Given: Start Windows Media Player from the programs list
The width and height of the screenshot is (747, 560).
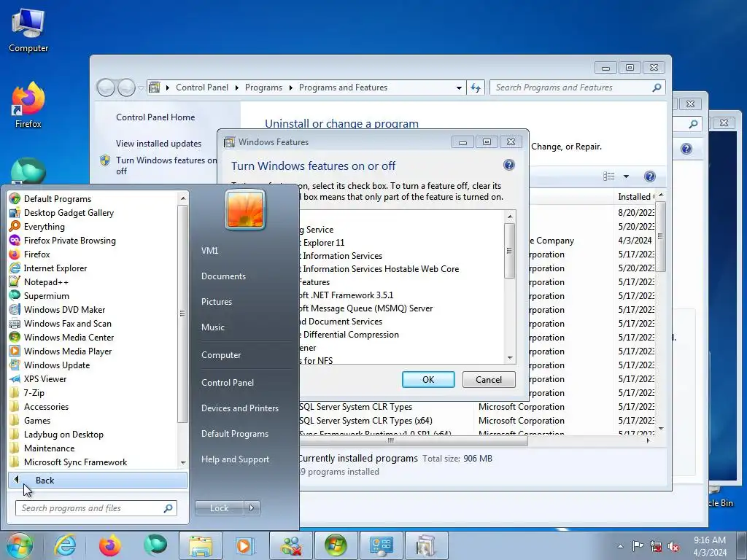Looking at the screenshot, I should click(61, 351).
